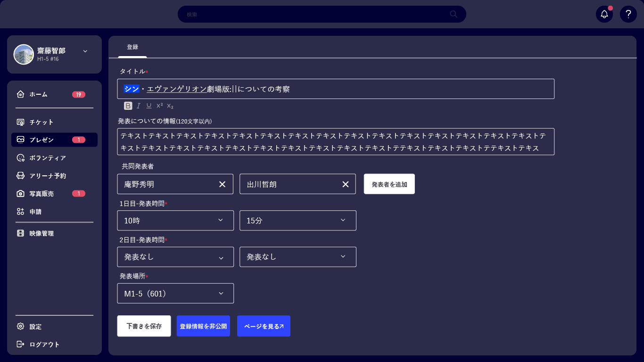Remove co-presenter 庵野秀明

pyautogui.click(x=223, y=184)
